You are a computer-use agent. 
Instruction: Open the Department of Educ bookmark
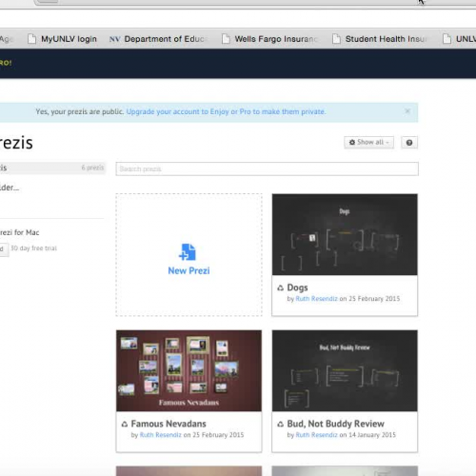[157, 39]
